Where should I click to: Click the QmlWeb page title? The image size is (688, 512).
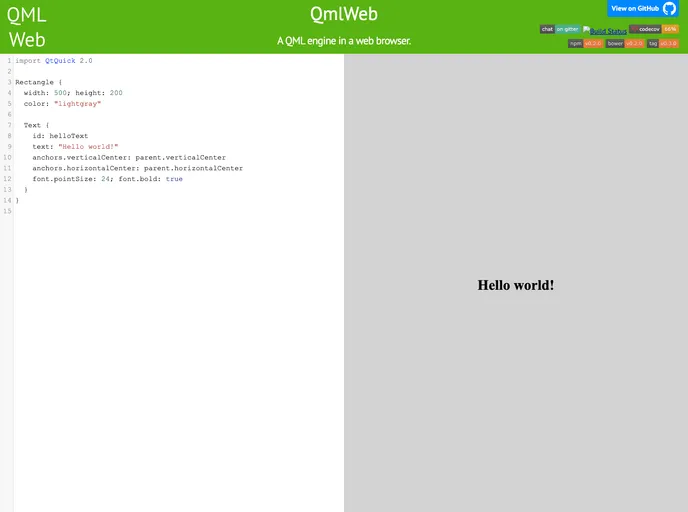(344, 14)
